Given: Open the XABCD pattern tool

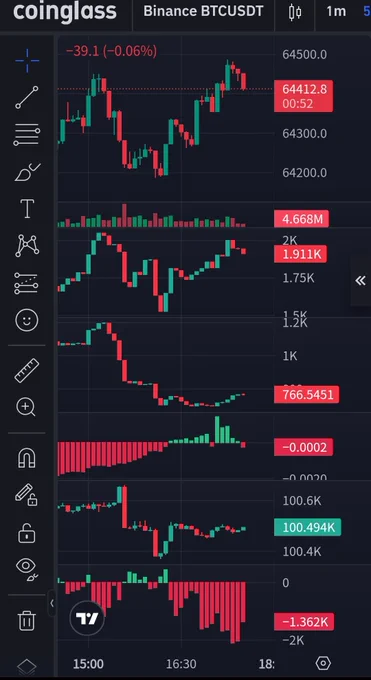Looking at the screenshot, I should click(27, 245).
